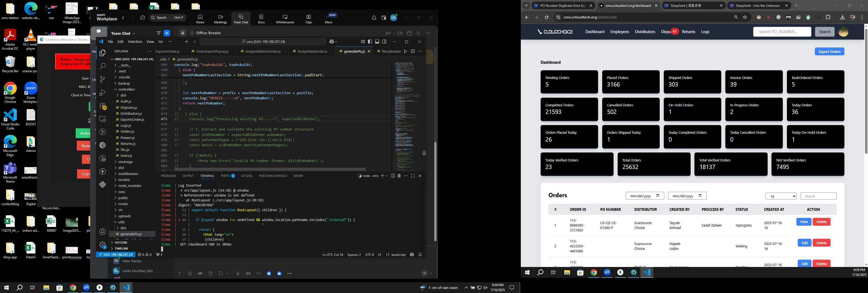Kill terminal with the trash icon
The image size is (868, 293).
click(399, 176)
